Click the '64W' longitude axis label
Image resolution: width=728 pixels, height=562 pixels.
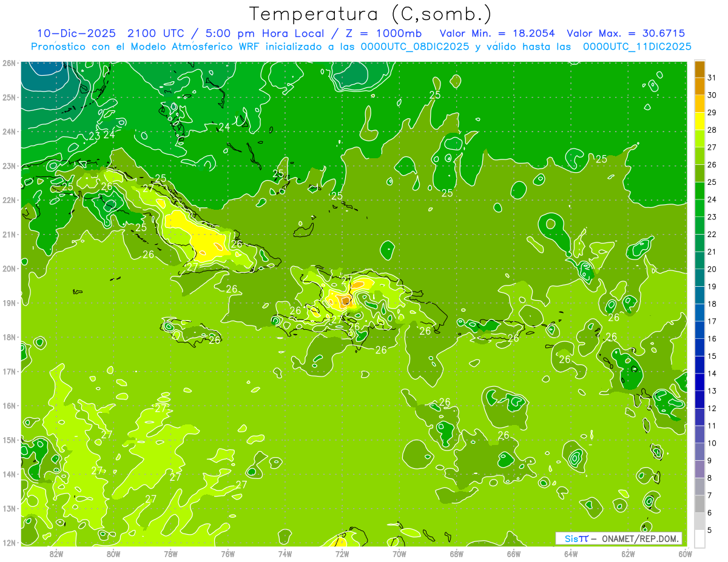pos(570,554)
